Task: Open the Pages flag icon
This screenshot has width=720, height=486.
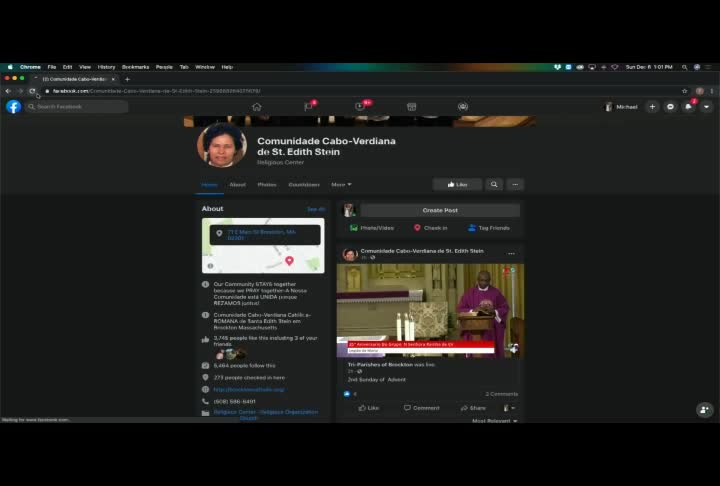Action: pos(309,107)
